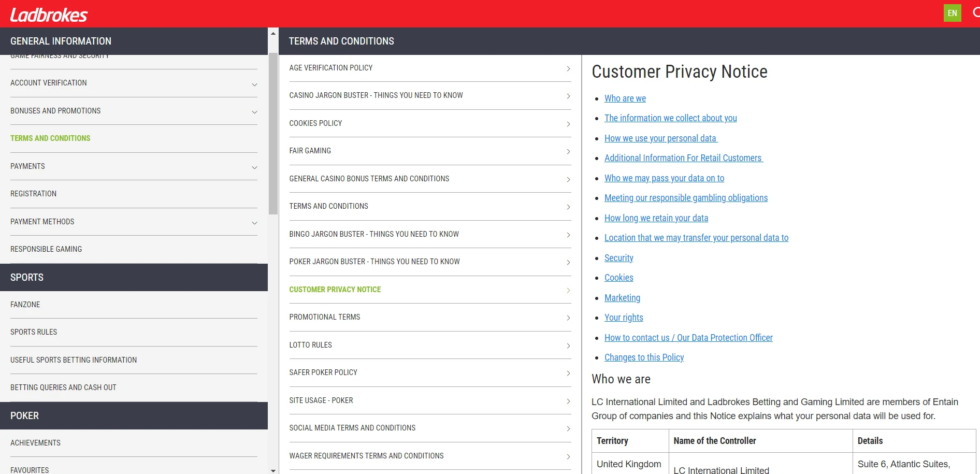This screenshot has height=474, width=980.
Task: Open Casino Jargon Buster article
Action: pos(430,95)
